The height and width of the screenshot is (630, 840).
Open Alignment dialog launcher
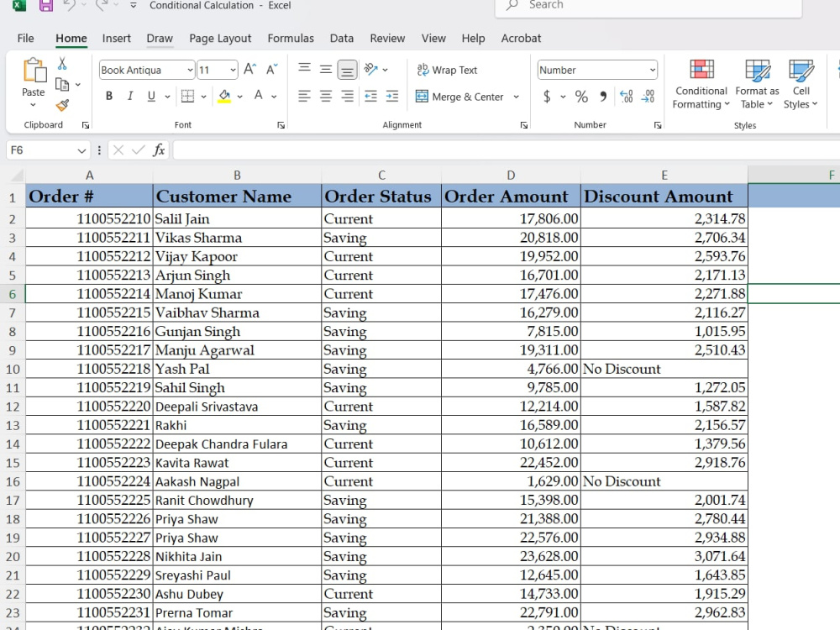click(x=524, y=125)
